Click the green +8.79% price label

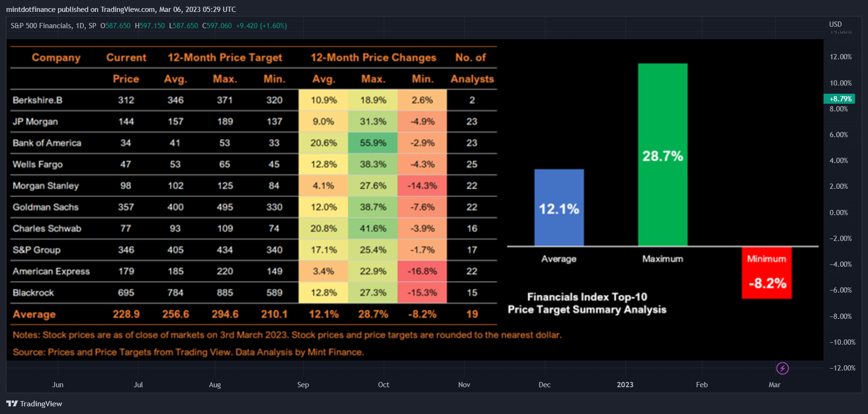(x=839, y=98)
